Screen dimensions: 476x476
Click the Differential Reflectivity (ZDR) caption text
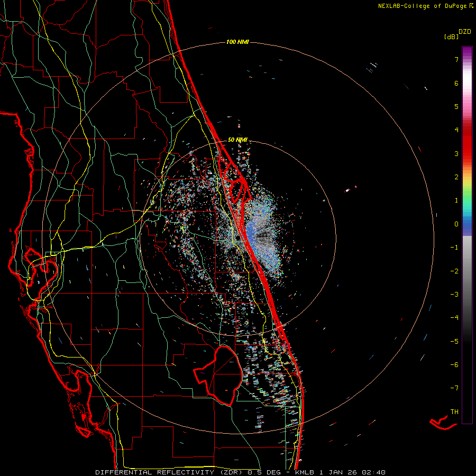170,472
